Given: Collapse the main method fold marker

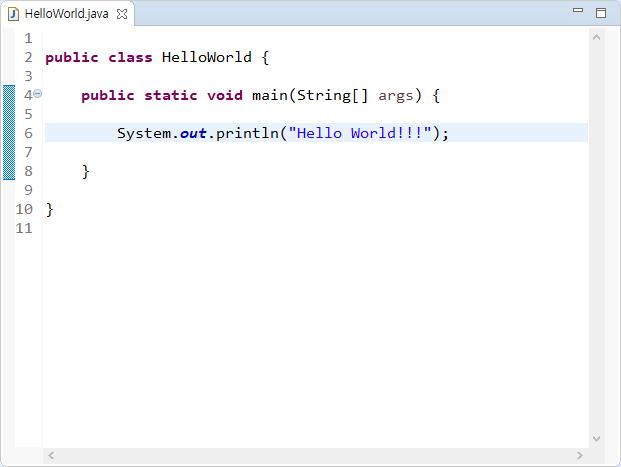Looking at the screenshot, I should tap(38, 94).
